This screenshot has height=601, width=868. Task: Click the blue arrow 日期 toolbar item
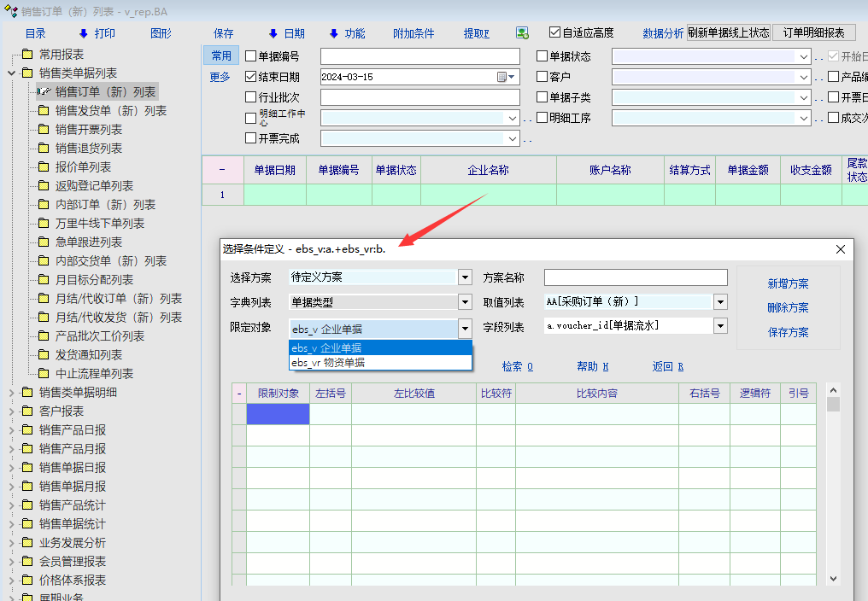point(286,33)
